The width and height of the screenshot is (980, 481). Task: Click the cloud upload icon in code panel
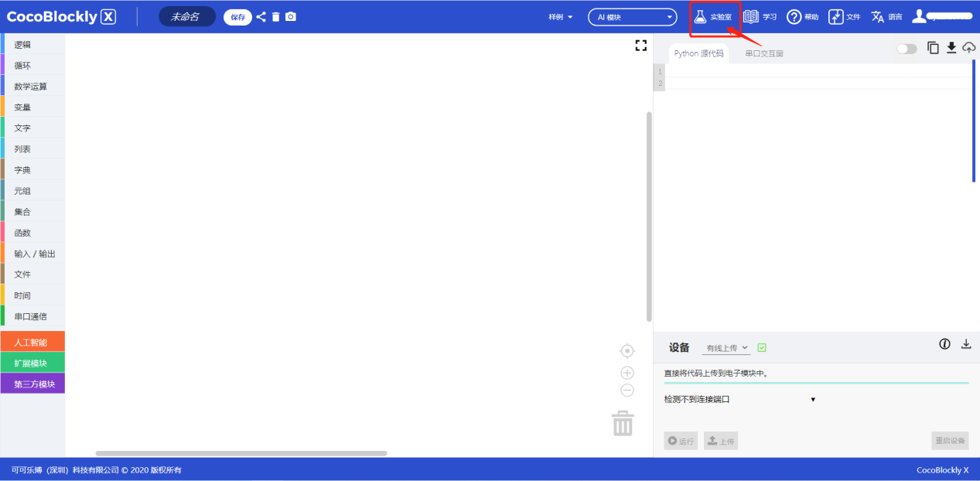coord(968,48)
